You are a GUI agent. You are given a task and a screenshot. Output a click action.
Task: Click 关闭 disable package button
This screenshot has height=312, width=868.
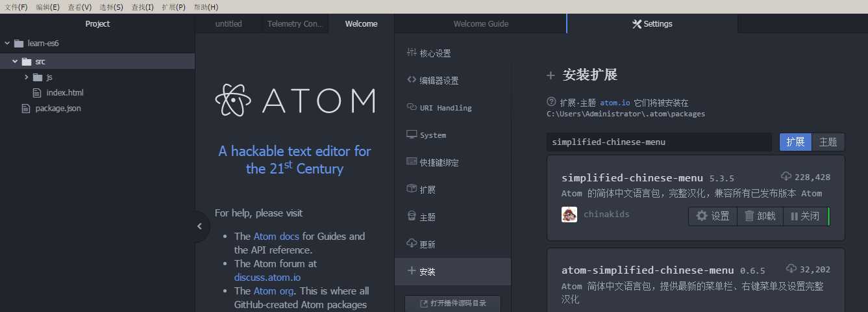click(806, 216)
